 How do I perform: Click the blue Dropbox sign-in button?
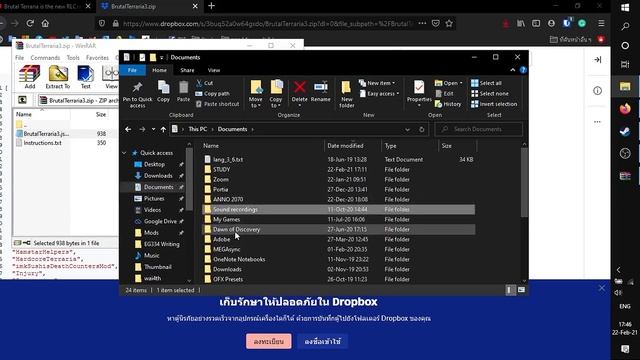(322, 341)
